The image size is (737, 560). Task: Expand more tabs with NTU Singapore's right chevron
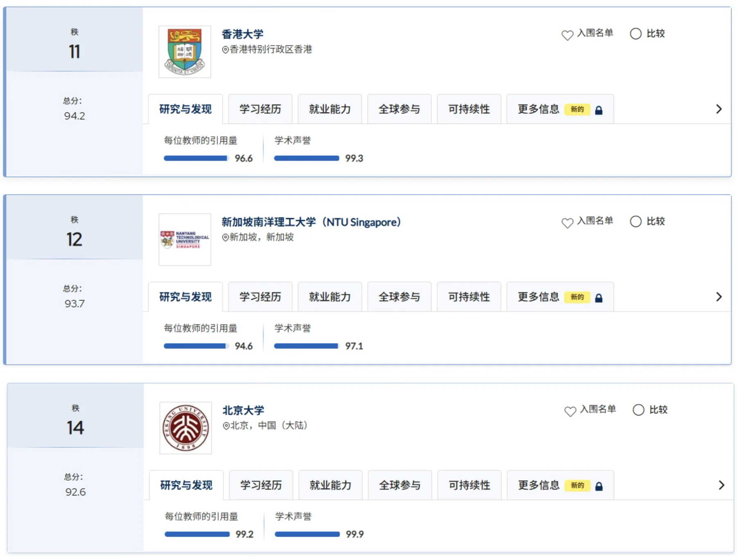[719, 297]
